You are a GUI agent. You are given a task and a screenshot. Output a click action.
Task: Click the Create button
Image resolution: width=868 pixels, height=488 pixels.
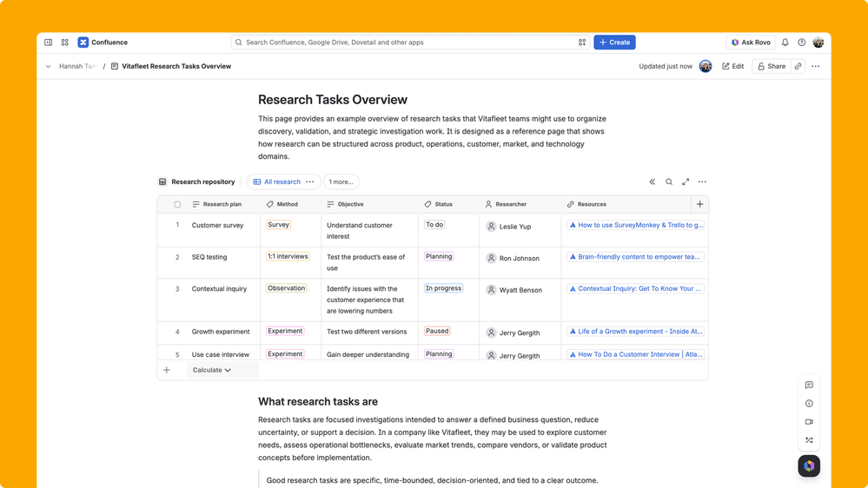point(614,42)
